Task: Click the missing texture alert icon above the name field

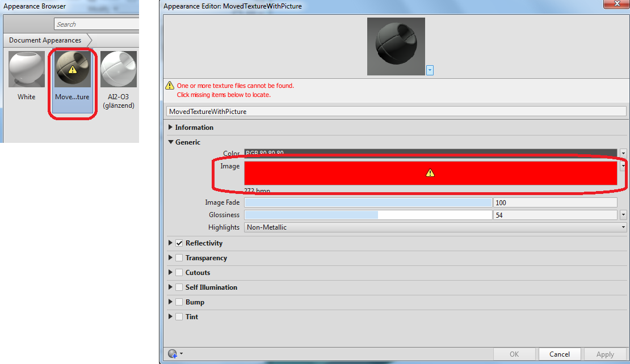Action: [x=169, y=84]
